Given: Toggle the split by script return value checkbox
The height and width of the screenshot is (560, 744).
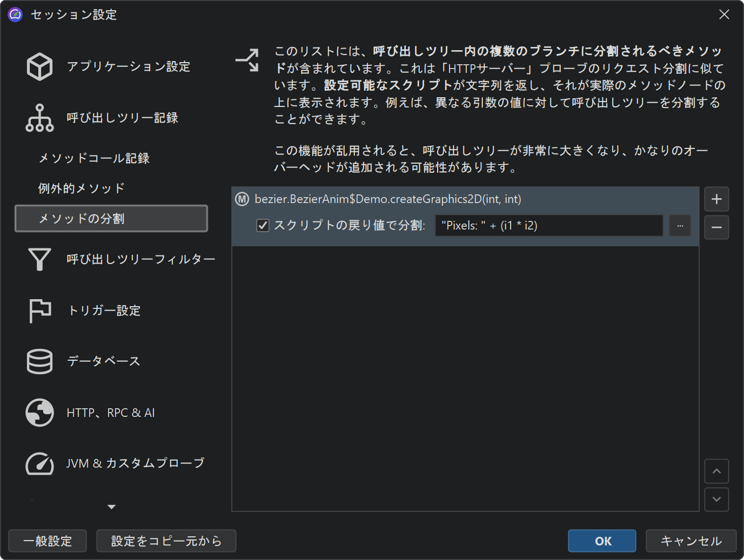Looking at the screenshot, I should click(x=263, y=226).
